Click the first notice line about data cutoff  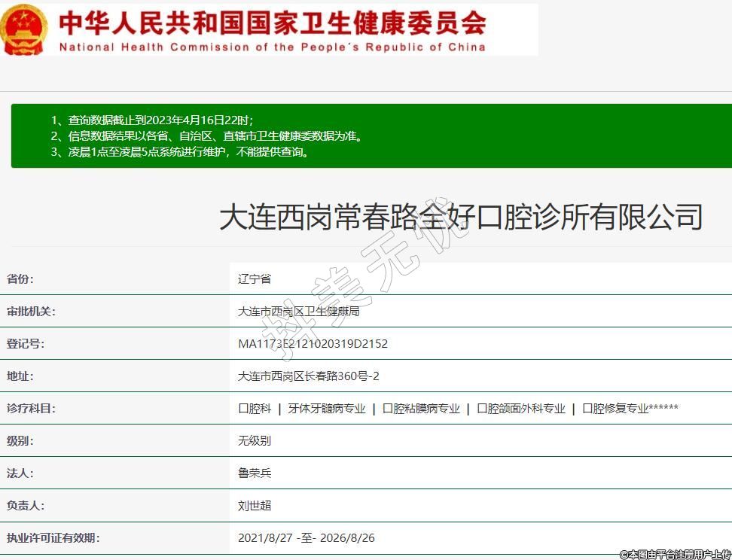click(x=152, y=120)
